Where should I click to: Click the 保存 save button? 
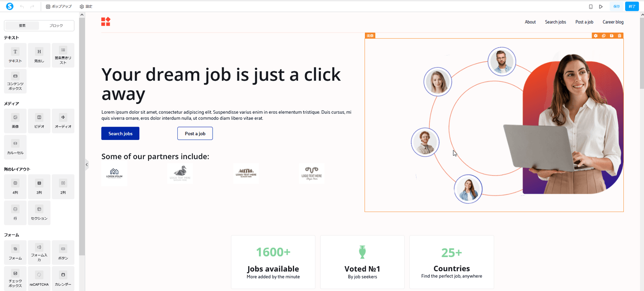tap(617, 6)
